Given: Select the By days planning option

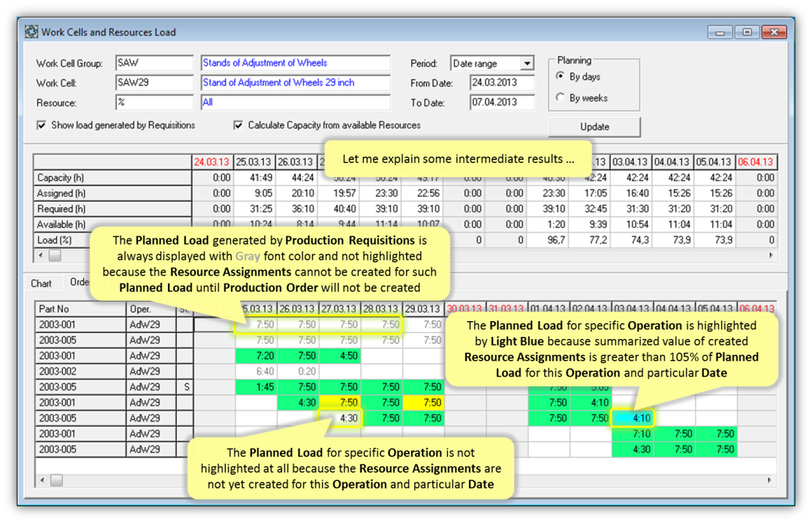Looking at the screenshot, I should (561, 76).
